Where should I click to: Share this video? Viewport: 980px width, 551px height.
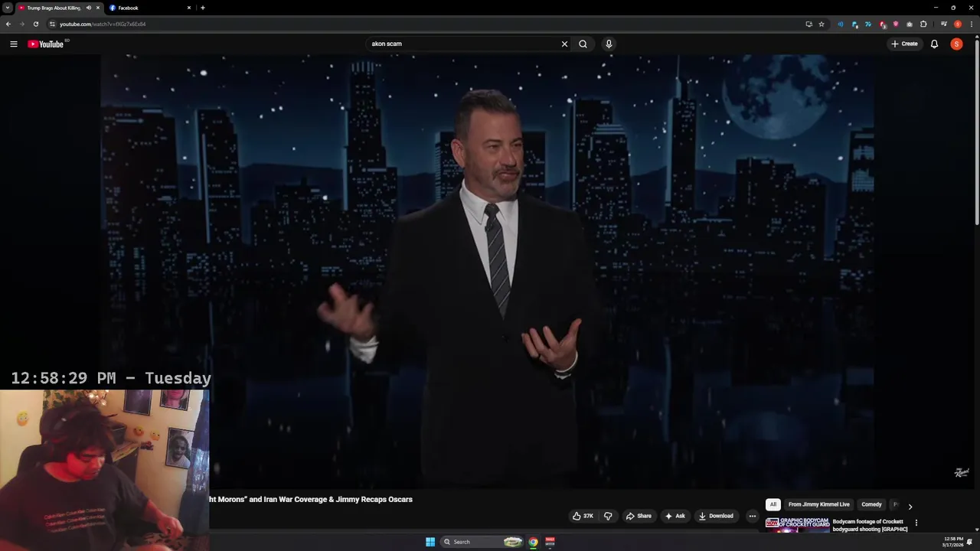(x=639, y=516)
